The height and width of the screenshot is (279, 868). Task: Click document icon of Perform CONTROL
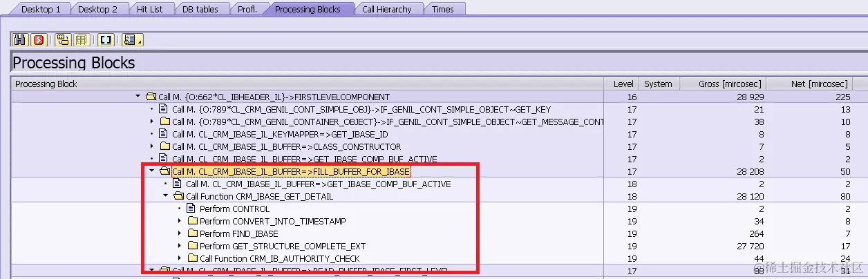(x=192, y=209)
